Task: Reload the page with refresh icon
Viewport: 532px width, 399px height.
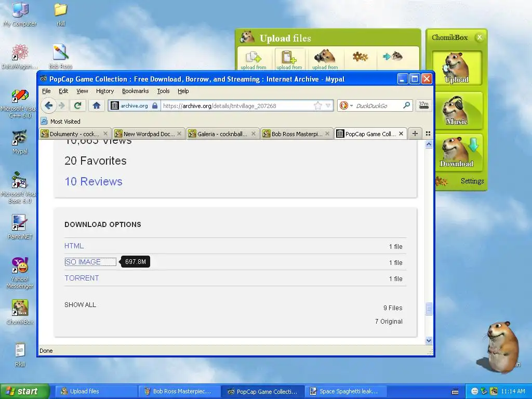Action: (x=78, y=105)
